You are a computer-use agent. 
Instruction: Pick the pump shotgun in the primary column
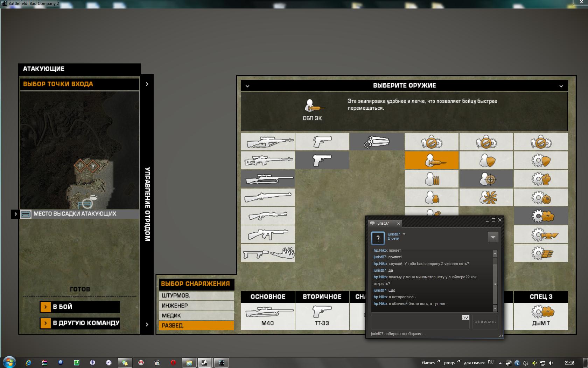pos(268,216)
